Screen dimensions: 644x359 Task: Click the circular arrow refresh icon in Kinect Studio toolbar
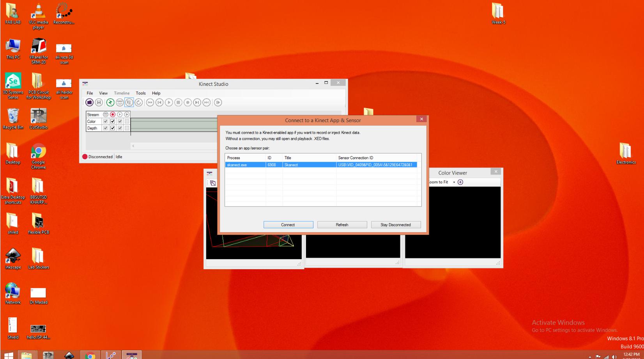point(139,102)
